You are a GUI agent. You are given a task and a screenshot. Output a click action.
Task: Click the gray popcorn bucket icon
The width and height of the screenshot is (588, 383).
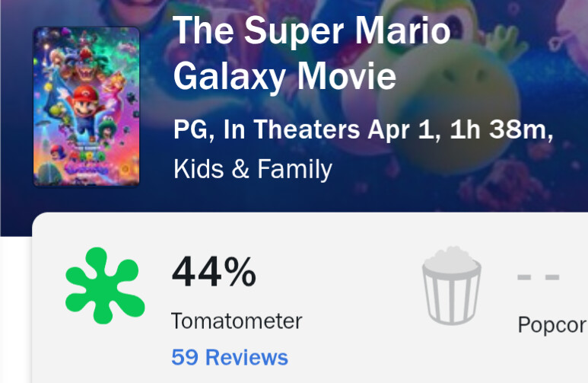[x=451, y=285]
